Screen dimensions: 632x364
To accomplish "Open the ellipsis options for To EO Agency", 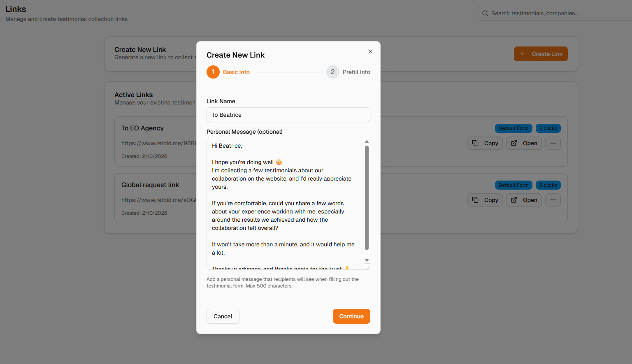I will tap(553, 143).
